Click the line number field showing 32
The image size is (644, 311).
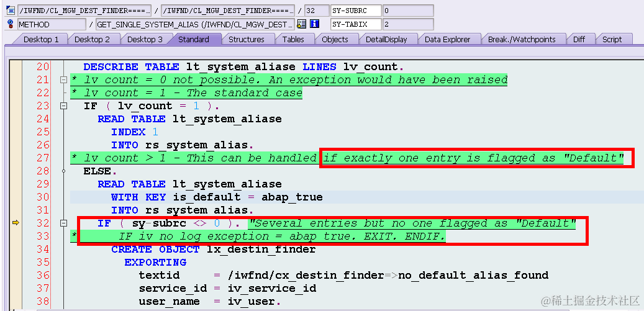pyautogui.click(x=317, y=11)
